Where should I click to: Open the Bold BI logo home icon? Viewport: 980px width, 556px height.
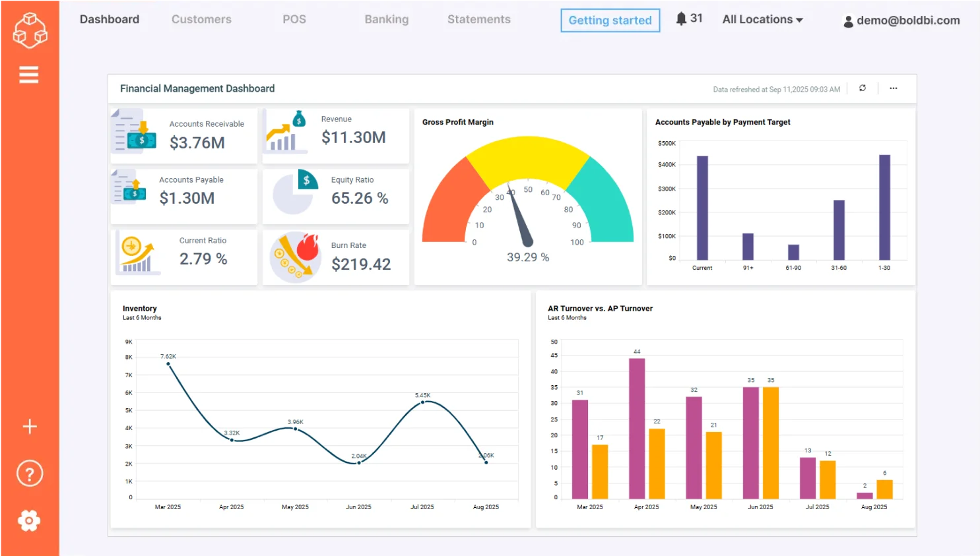30,30
